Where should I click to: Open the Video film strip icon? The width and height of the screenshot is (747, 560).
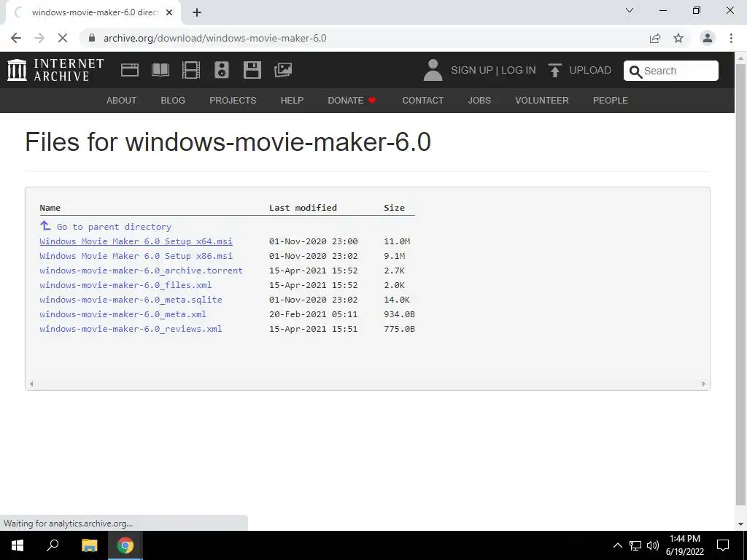[x=191, y=70]
